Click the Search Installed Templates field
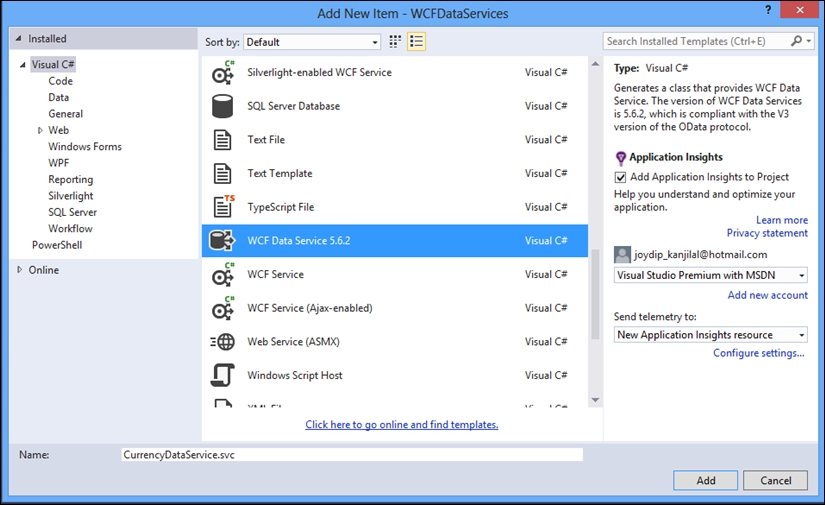The width and height of the screenshot is (825, 505). tap(696, 41)
